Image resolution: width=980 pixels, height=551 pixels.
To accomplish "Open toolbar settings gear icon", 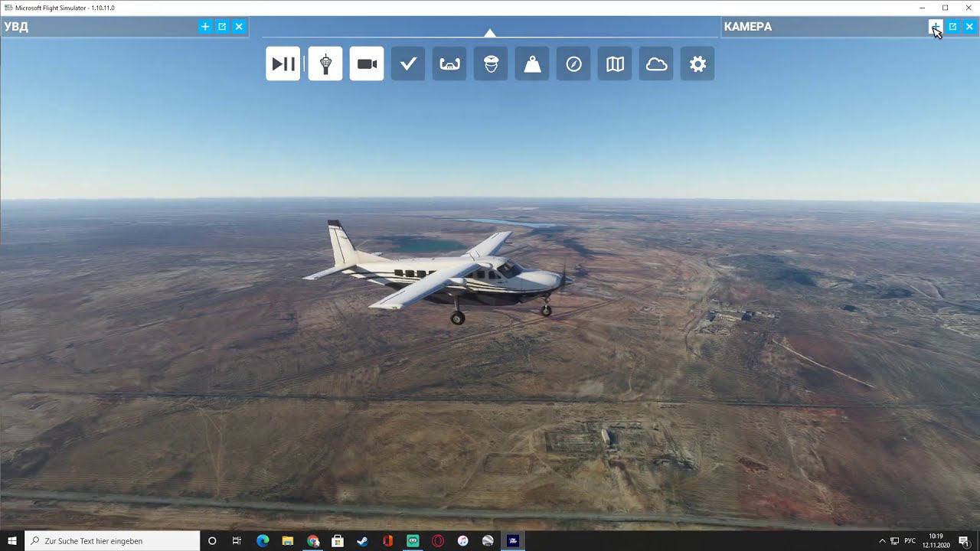I will (697, 64).
